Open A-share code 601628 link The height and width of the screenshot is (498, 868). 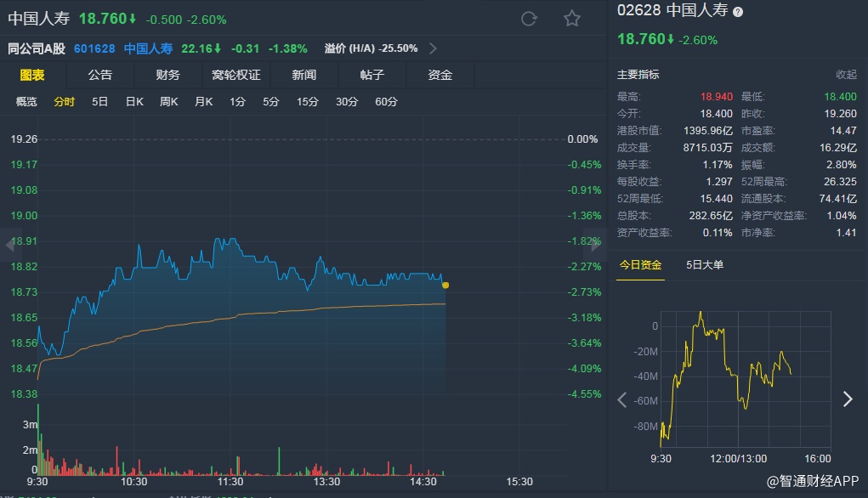click(97, 48)
